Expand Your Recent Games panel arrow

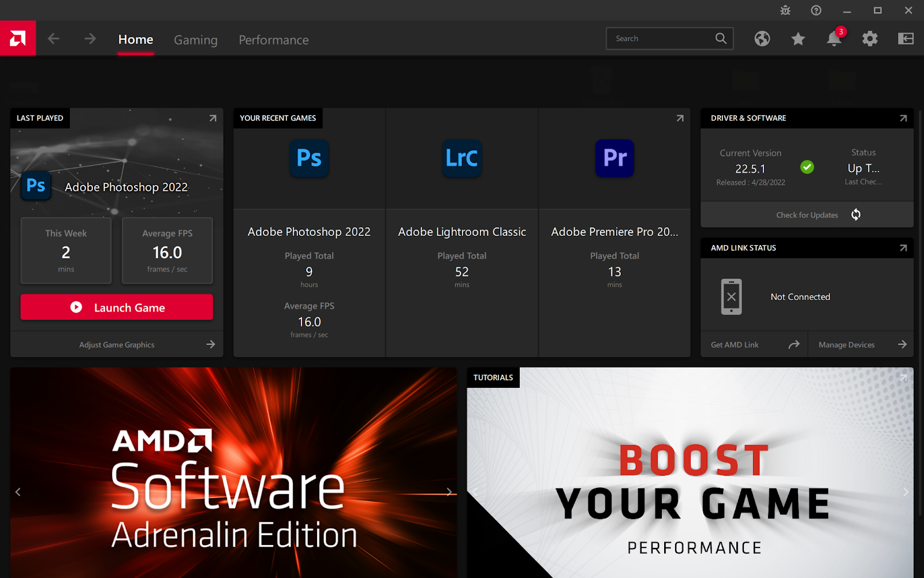point(680,118)
